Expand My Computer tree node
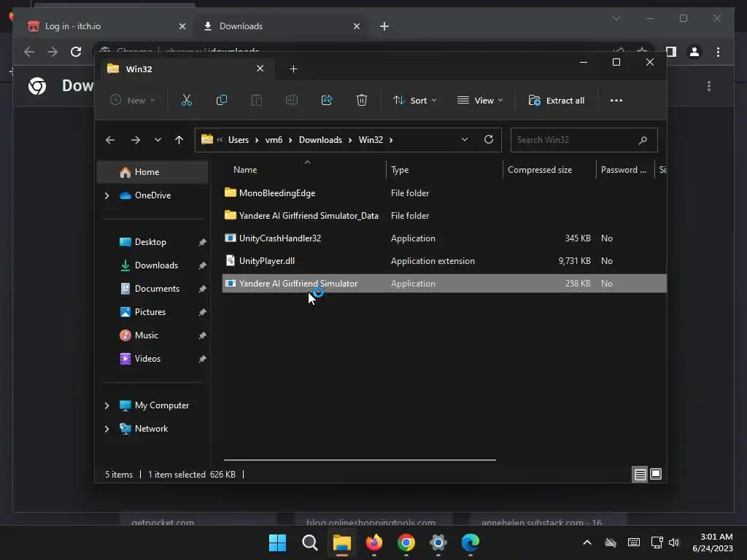The height and width of the screenshot is (560, 747). click(x=107, y=405)
